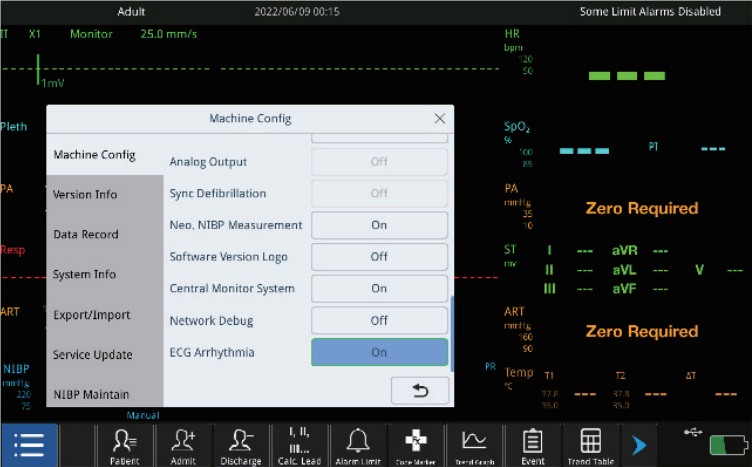Close the Machine Config dialog
This screenshot has width=752, height=467.
(x=439, y=118)
